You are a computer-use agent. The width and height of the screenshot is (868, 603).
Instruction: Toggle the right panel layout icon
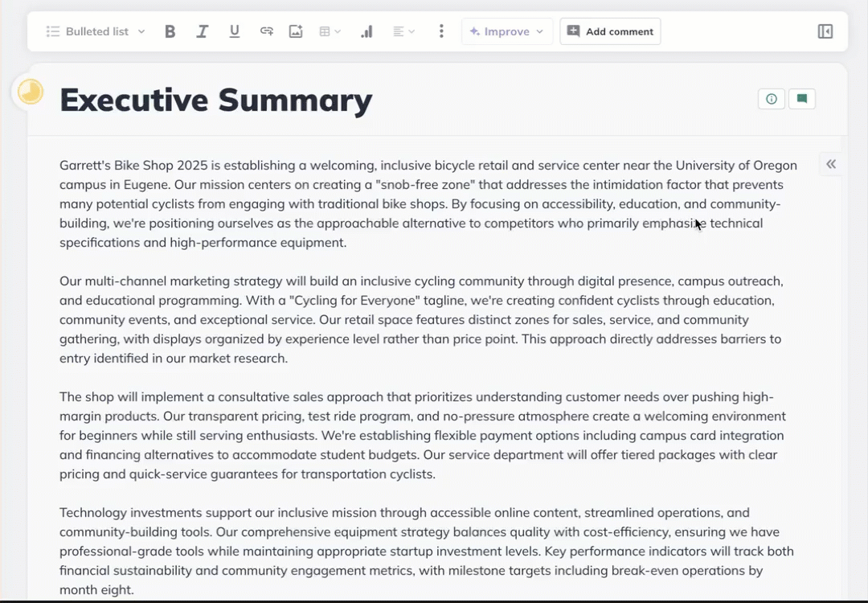point(825,31)
